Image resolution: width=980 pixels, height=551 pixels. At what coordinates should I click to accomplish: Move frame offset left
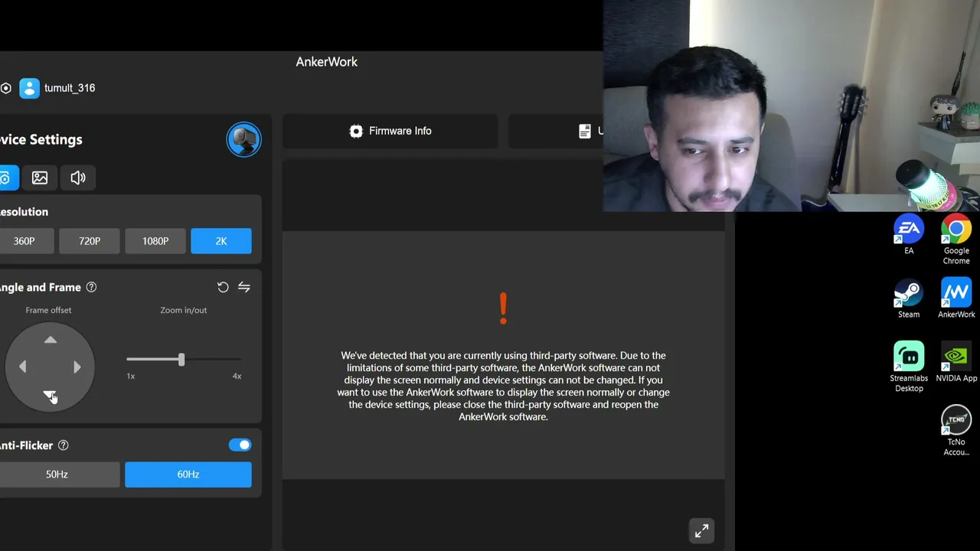pyautogui.click(x=23, y=367)
